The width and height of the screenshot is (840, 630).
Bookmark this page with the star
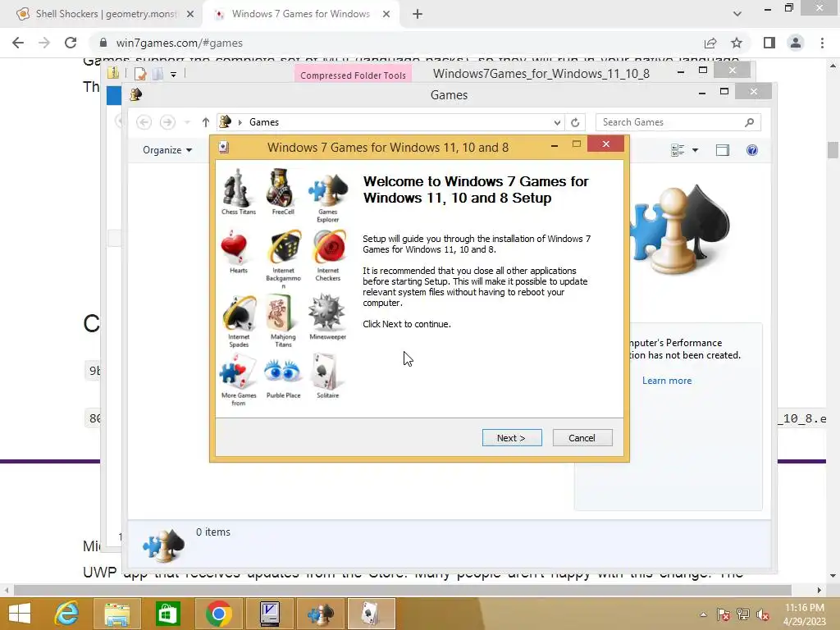point(737,43)
